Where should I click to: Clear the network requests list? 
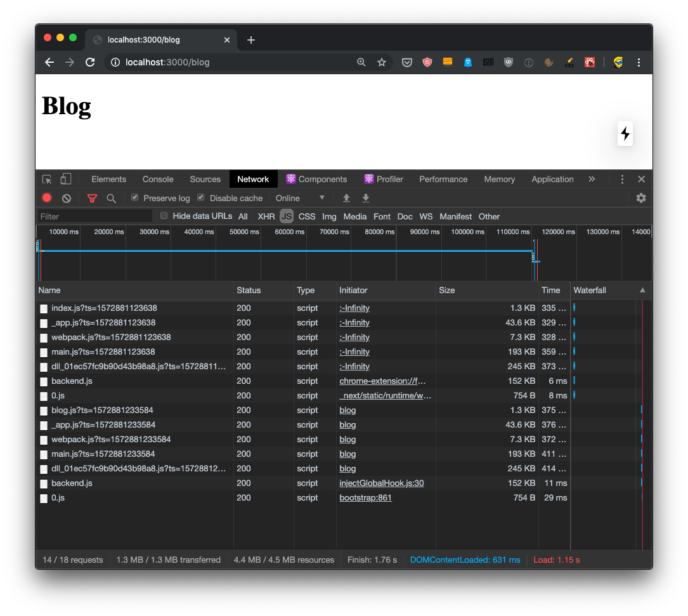coord(66,198)
